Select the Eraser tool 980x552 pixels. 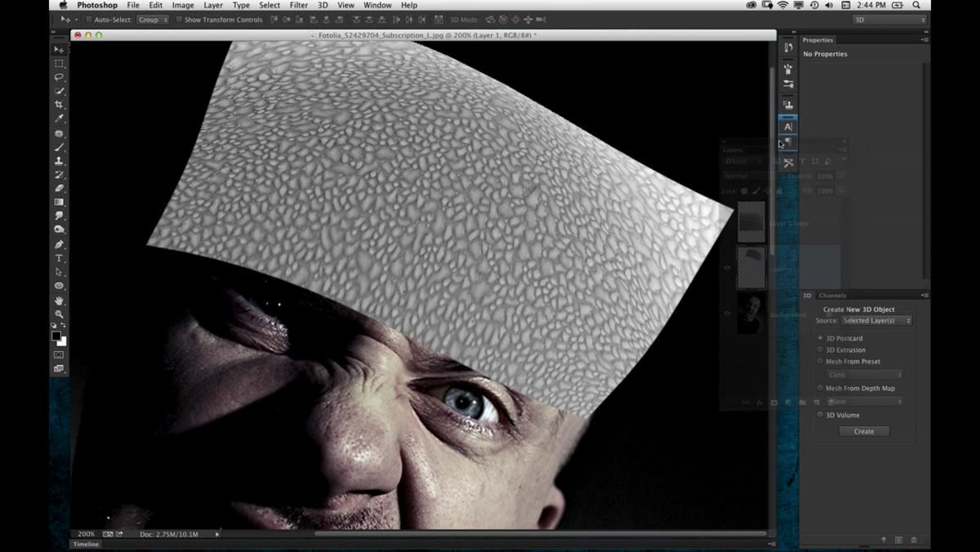click(59, 189)
